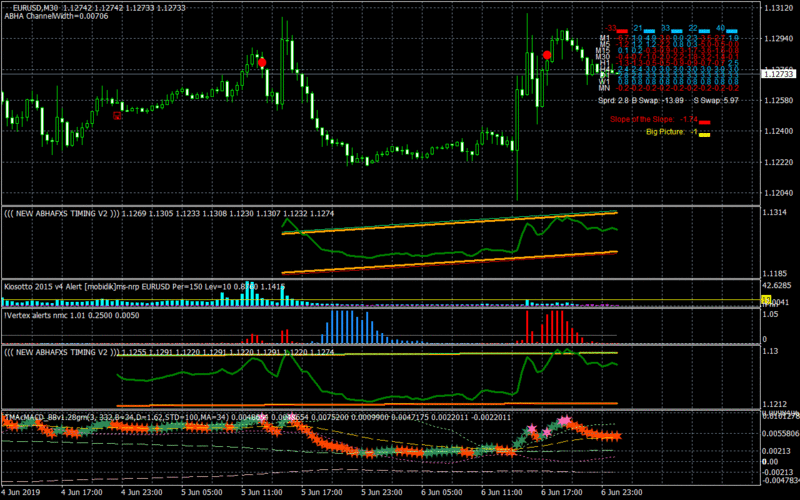Select the MN timeframe row label
This screenshot has width=800, height=500.
point(604,88)
